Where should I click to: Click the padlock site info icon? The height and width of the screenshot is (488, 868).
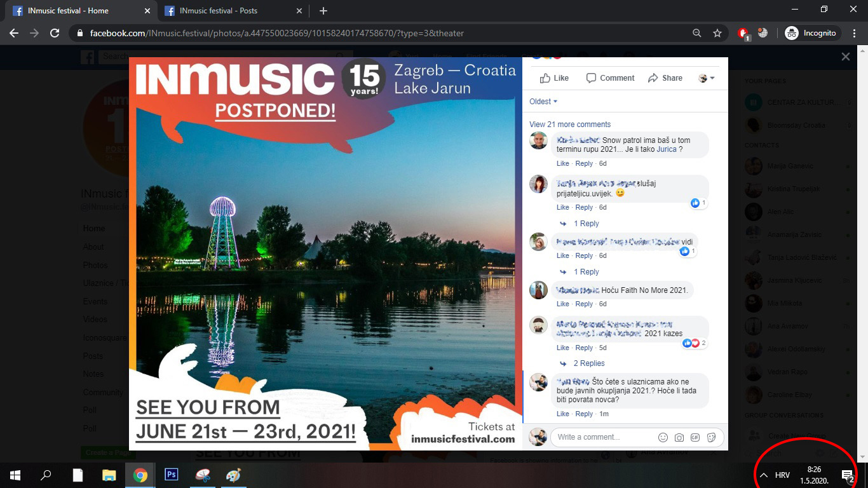[x=80, y=33]
